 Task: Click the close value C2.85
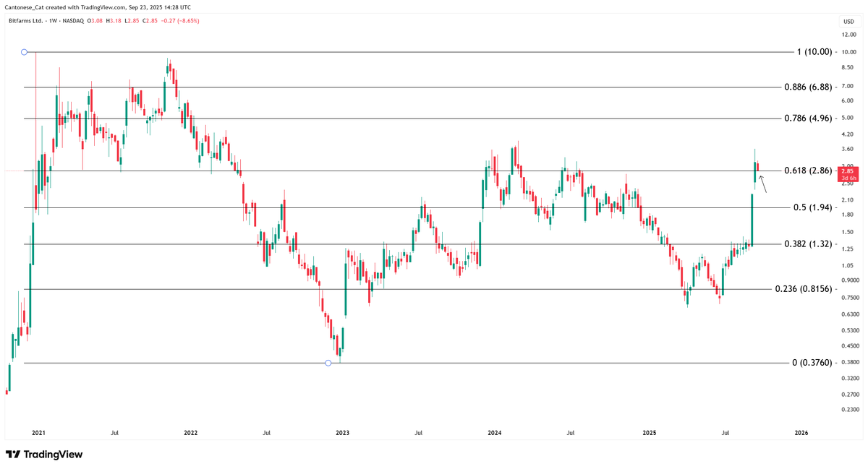(x=150, y=21)
